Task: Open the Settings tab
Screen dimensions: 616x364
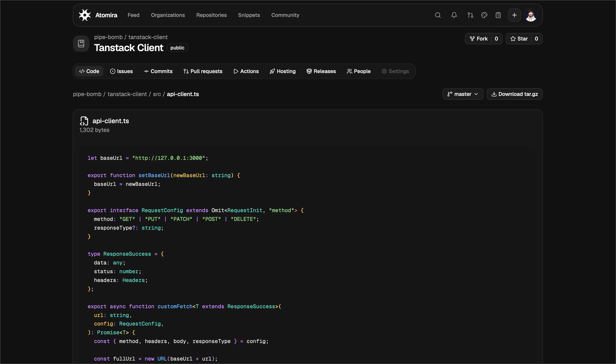Action: point(395,71)
